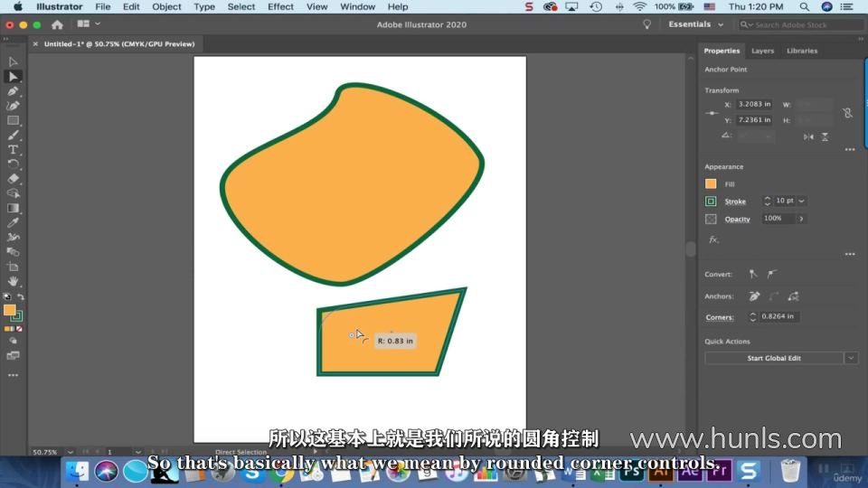Image resolution: width=868 pixels, height=488 pixels.
Task: Open the File menu
Action: [x=102, y=6]
